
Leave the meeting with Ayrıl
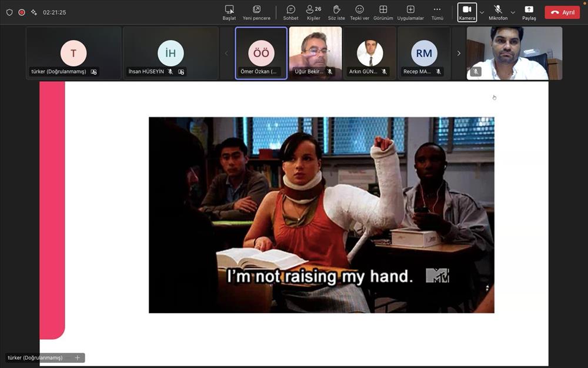pyautogui.click(x=562, y=12)
